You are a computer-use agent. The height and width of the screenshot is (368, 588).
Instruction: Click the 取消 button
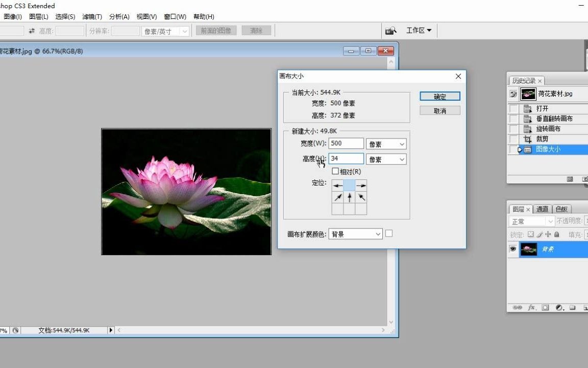click(439, 110)
